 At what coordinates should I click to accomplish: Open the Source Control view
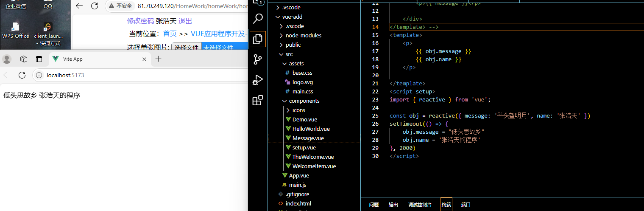tap(258, 59)
